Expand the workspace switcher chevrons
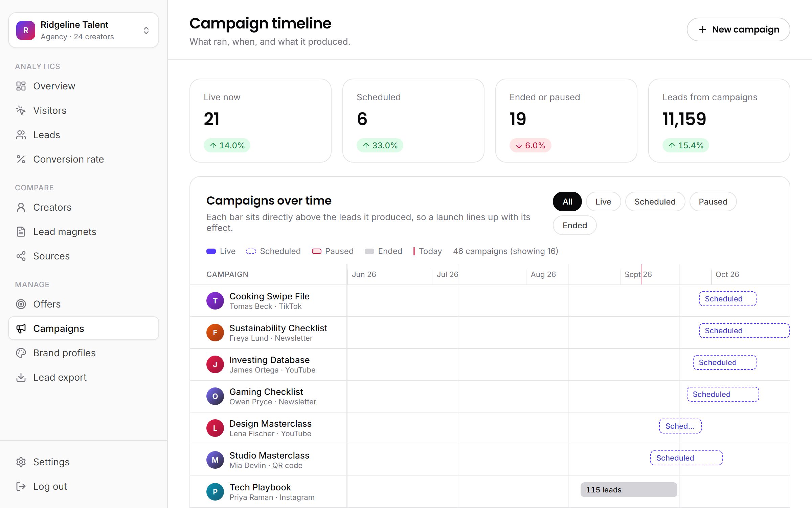The height and width of the screenshot is (508, 812). (x=146, y=30)
